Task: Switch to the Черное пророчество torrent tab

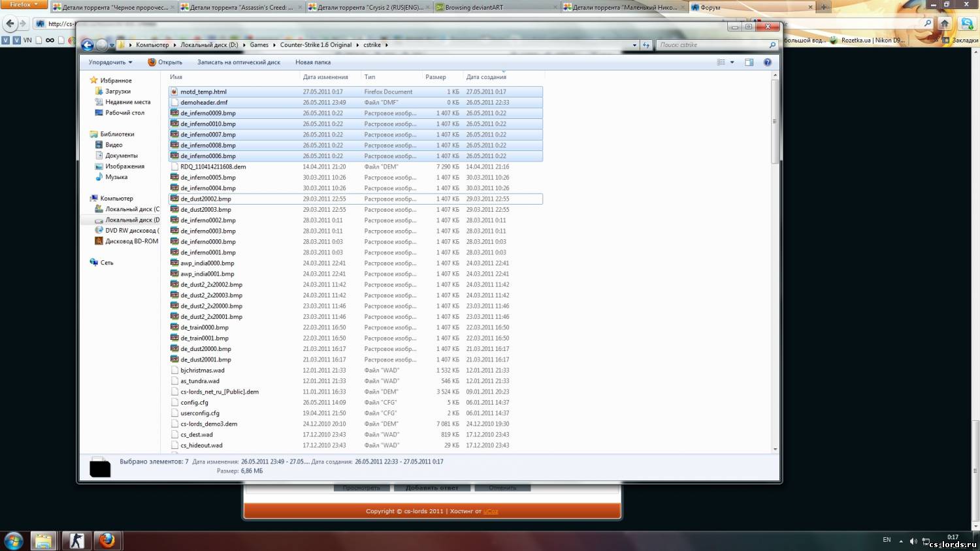Action: 114,7
